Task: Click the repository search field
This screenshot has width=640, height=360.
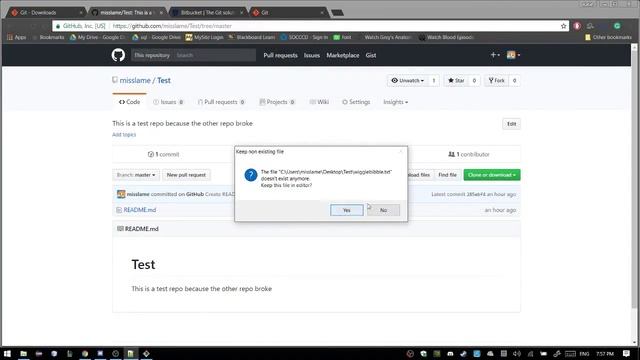Action: 214,55
